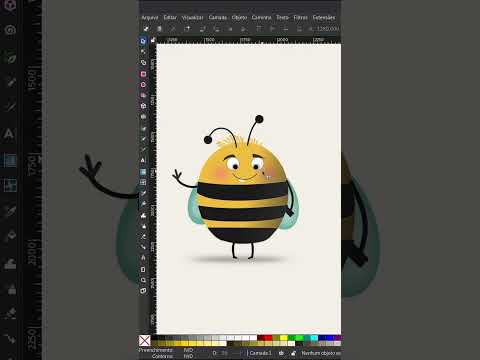Viewport: 480px width, 360px height.
Task: Select the Selector arrow tool
Action: (143, 41)
